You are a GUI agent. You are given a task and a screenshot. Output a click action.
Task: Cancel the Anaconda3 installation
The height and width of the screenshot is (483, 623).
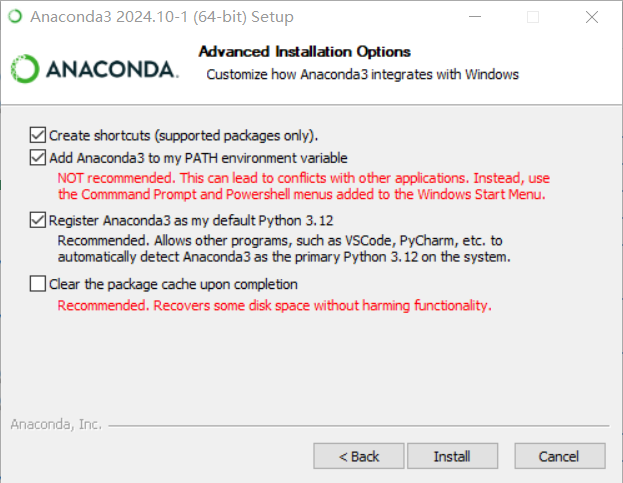558,456
